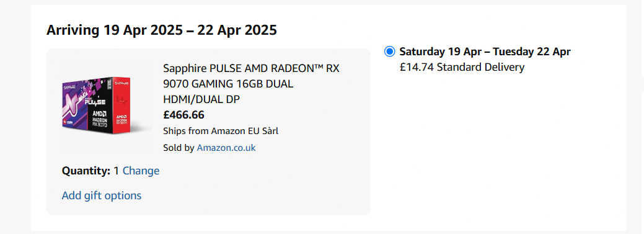Change the item quantity
Viewport: 644px width, 234px height.
click(141, 171)
